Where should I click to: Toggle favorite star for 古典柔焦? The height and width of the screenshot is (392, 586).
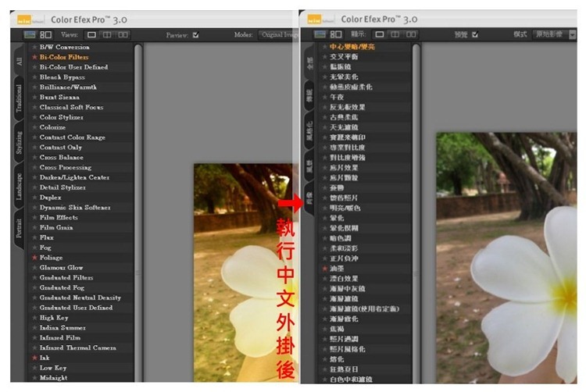tap(325, 117)
